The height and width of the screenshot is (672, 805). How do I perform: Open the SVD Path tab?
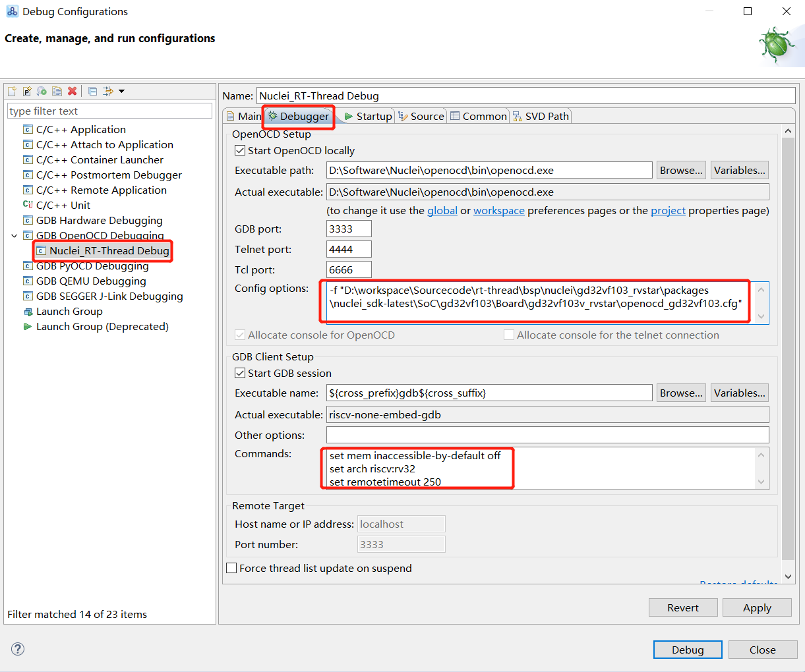click(x=541, y=117)
